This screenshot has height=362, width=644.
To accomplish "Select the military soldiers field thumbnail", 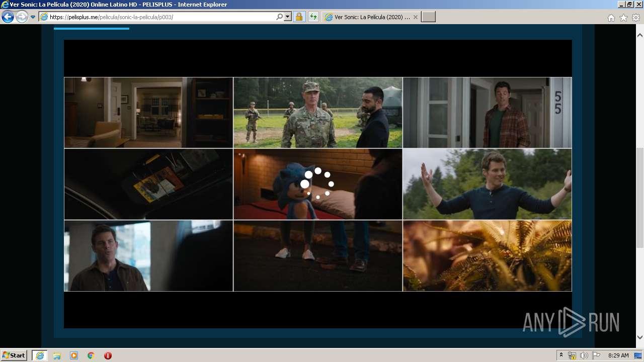I will (318, 113).
